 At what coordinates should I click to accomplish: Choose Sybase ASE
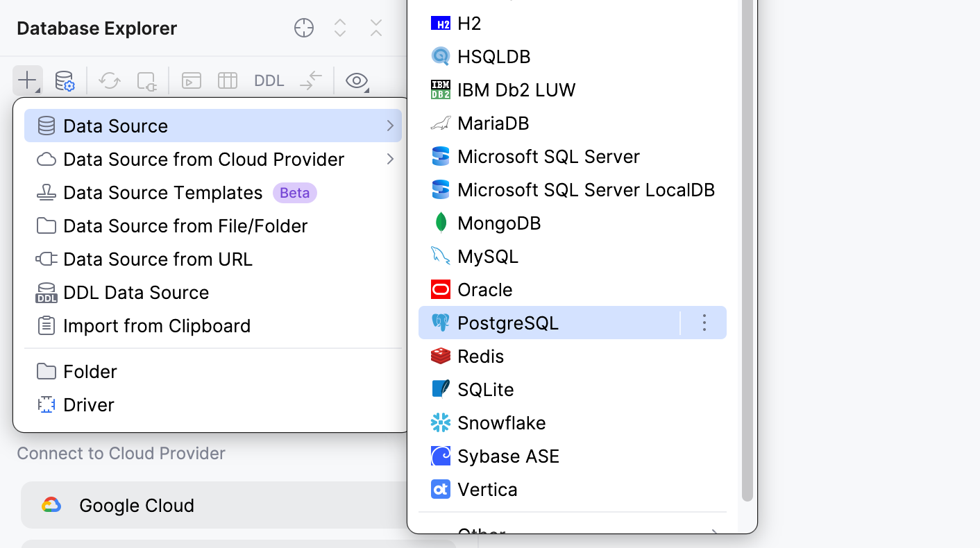pyautogui.click(x=573, y=456)
